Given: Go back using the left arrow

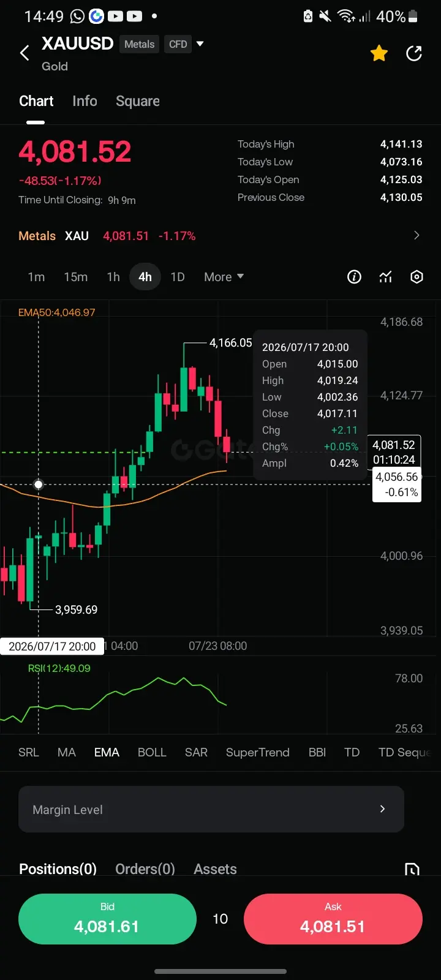Looking at the screenshot, I should (x=24, y=53).
